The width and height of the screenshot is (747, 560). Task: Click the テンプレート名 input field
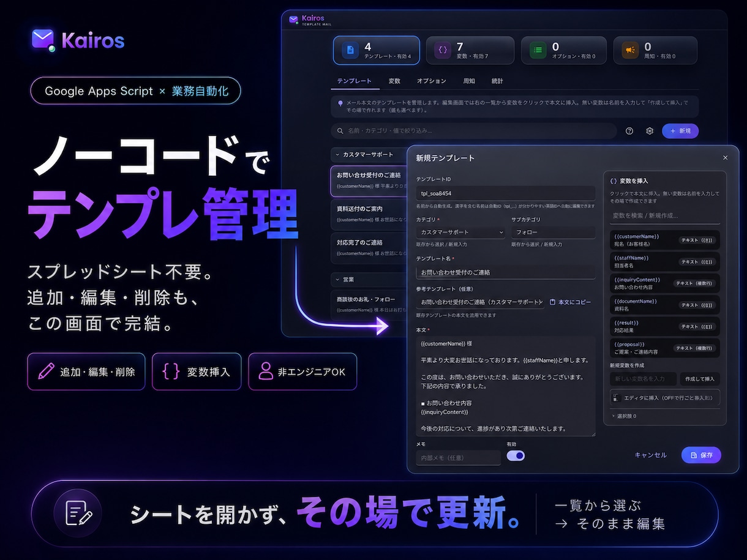506,272
